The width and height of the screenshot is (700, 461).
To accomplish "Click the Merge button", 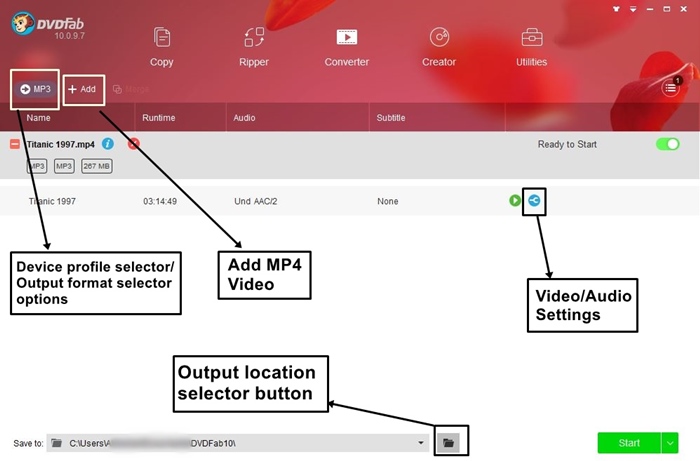I will point(131,89).
